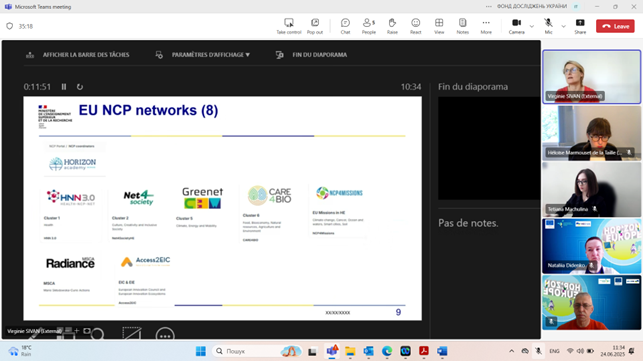Leave the meeting

pyautogui.click(x=615, y=26)
